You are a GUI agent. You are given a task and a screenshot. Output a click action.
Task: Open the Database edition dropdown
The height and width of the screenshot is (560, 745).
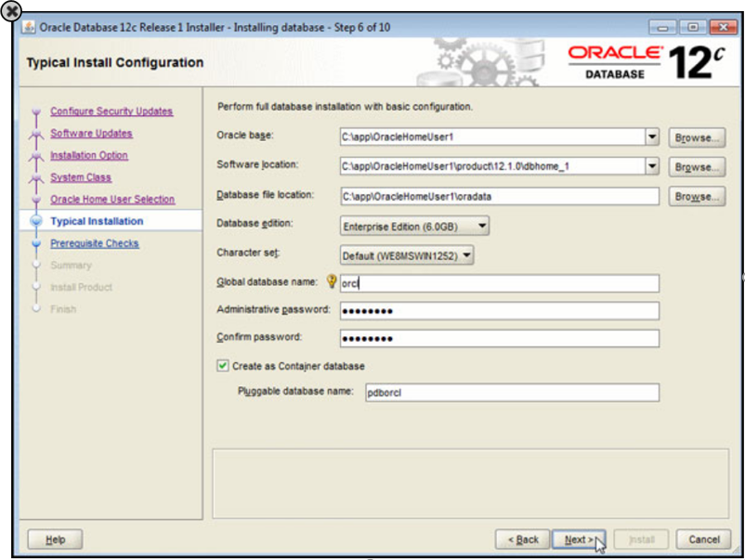tap(414, 226)
